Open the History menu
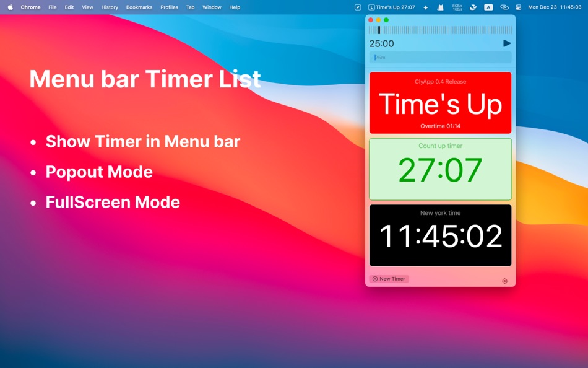 110,7
